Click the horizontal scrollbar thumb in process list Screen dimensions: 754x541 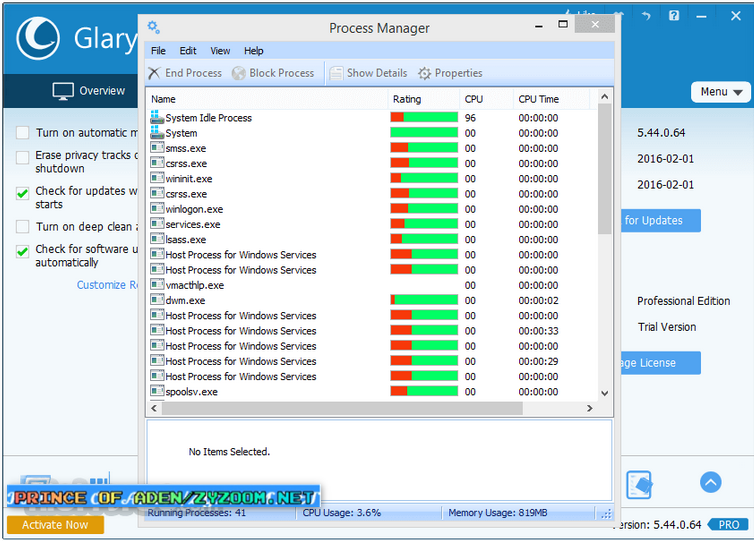(x=342, y=408)
